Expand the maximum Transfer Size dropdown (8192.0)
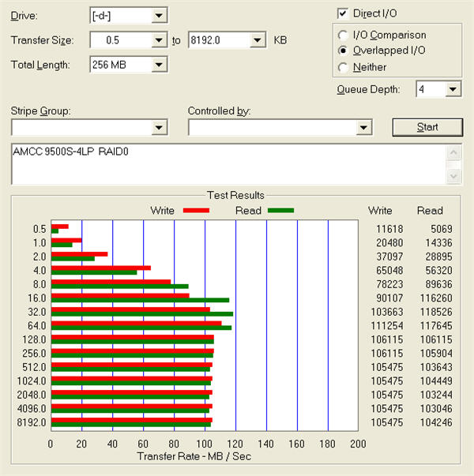The height and width of the screenshot is (476, 474). coord(258,40)
